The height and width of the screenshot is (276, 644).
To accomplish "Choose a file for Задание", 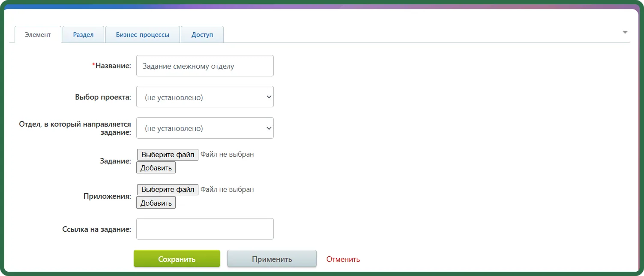I will (x=168, y=155).
